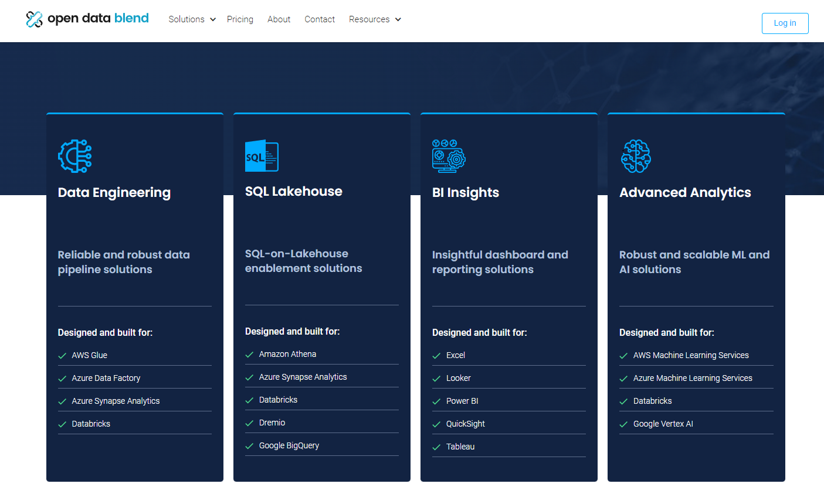The height and width of the screenshot is (504, 824).
Task: Open the SQL Lakehouse card heading
Action: (293, 191)
